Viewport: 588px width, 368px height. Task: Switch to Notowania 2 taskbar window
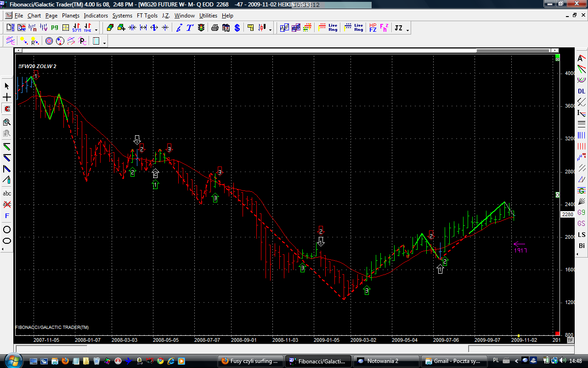[x=387, y=361]
